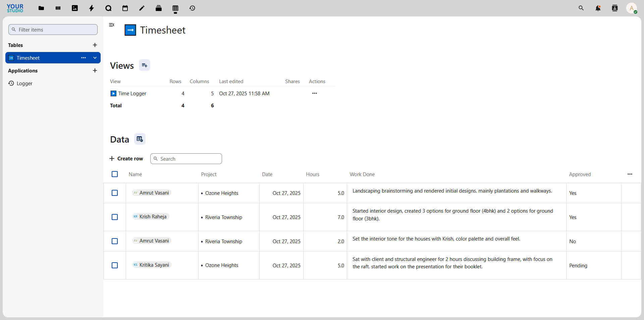644x320 pixels.
Task: Open the history clock icon in top bar
Action: 192,8
